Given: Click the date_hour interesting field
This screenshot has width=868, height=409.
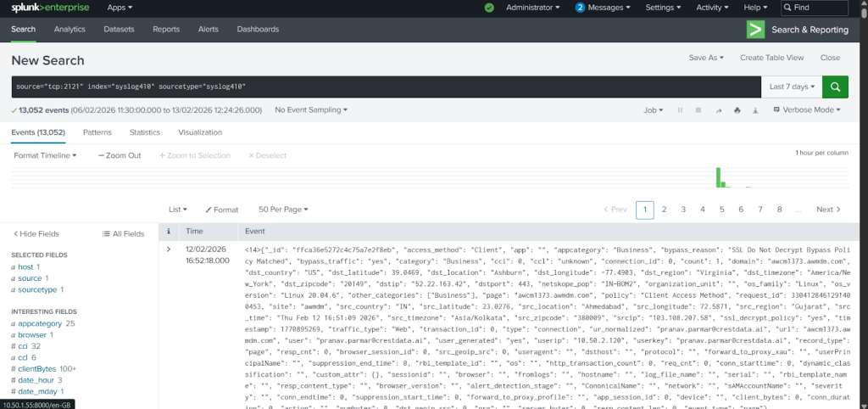Looking at the screenshot, I should click(34, 379).
